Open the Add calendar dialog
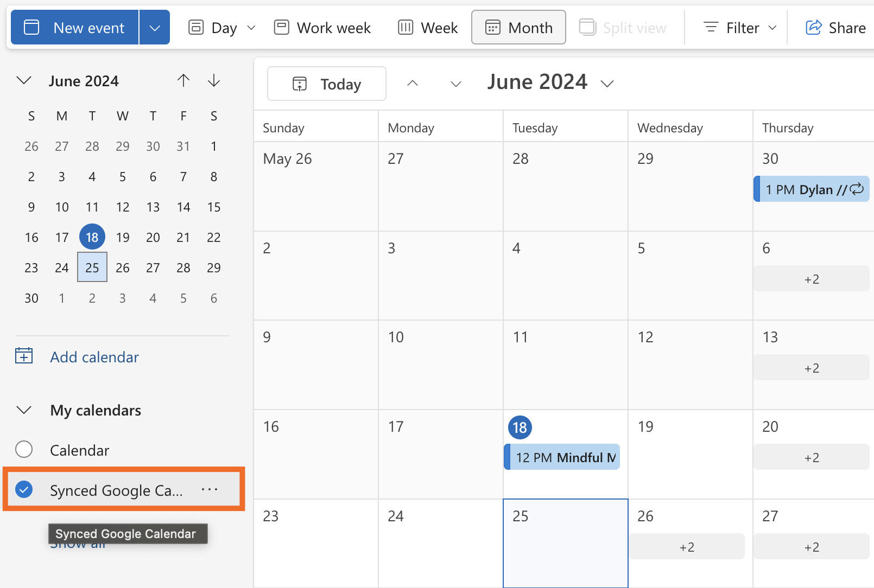 [x=94, y=357]
